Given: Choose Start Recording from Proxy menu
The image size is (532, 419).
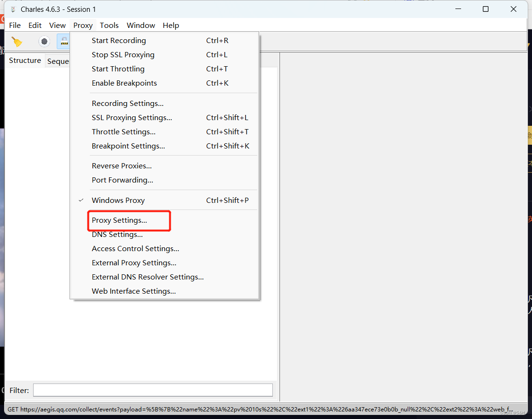Looking at the screenshot, I should coord(165,40).
